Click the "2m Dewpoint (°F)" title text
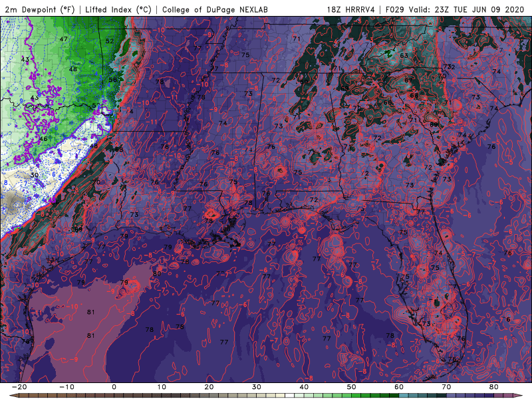 (x=40, y=9)
